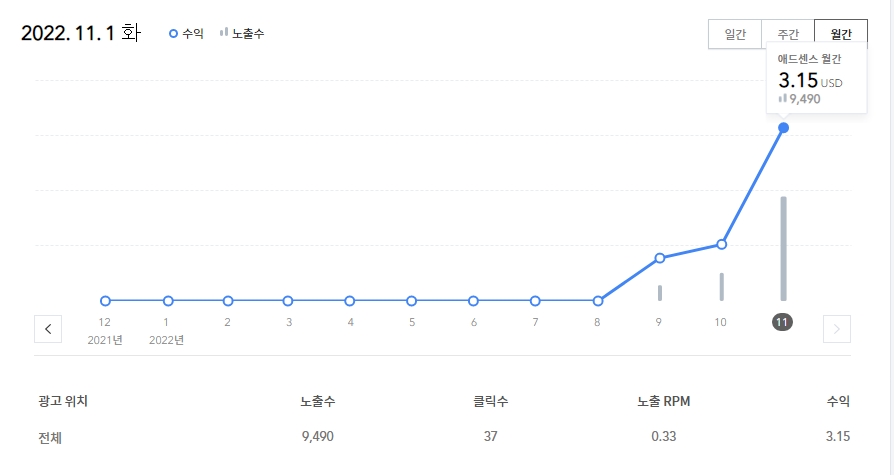Image resolution: width=894 pixels, height=475 pixels.
Task: Click the tall impressions bar for November
Action: click(783, 249)
